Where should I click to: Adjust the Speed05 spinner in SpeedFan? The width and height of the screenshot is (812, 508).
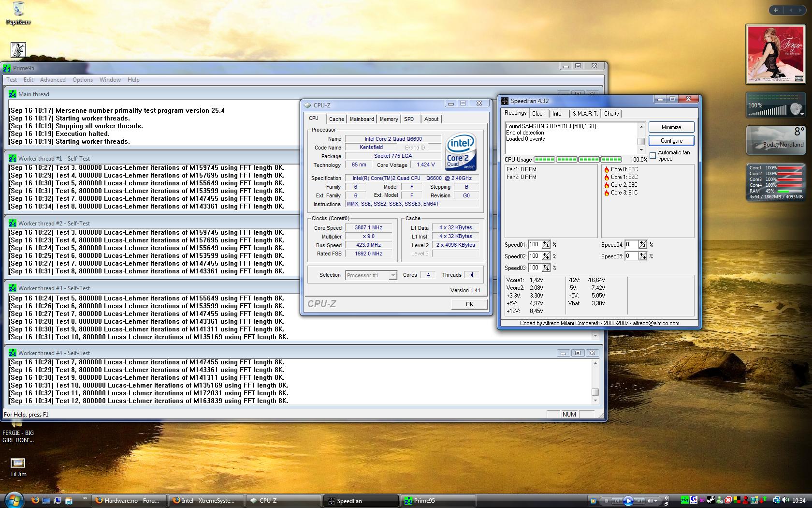643,256
